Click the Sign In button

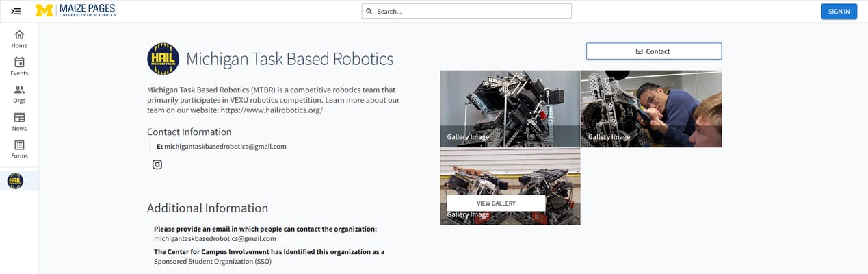tap(839, 11)
